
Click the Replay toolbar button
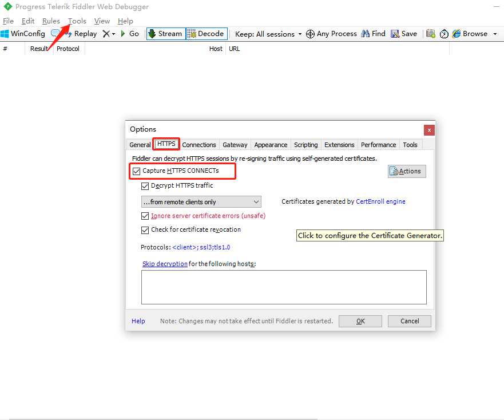[82, 34]
